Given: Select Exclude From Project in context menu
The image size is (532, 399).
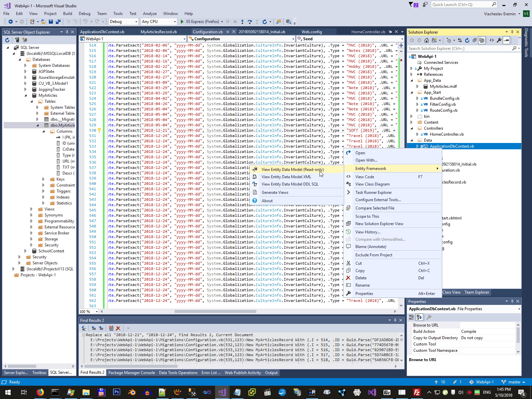Looking at the screenshot, I should 374,255.
